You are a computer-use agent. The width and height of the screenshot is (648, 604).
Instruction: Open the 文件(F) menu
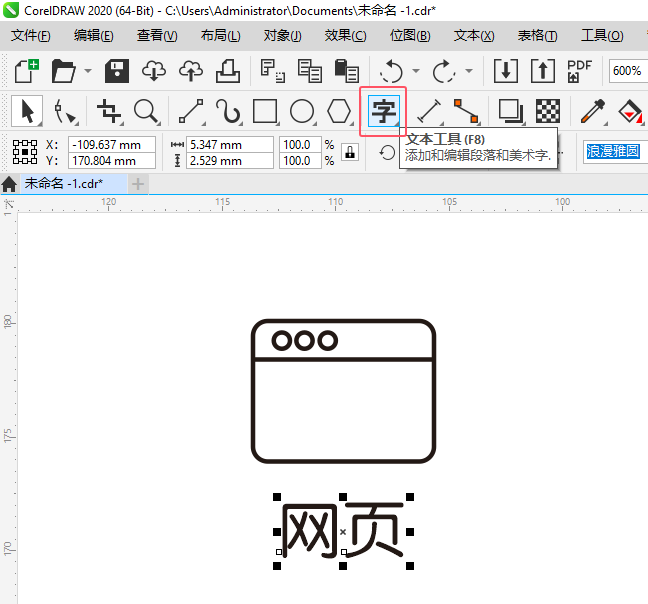pos(31,36)
